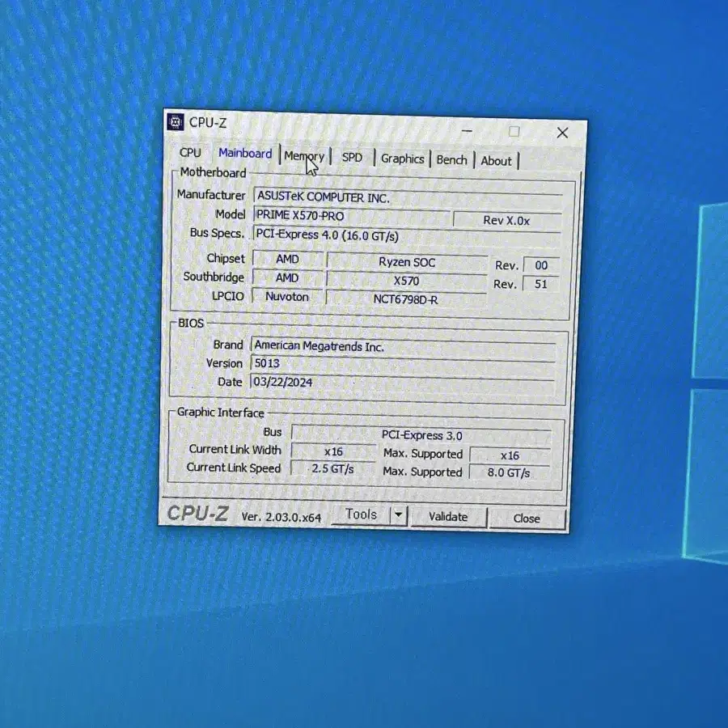The image size is (728, 728).
Task: Click the LPCIO label
Action: click(x=228, y=296)
